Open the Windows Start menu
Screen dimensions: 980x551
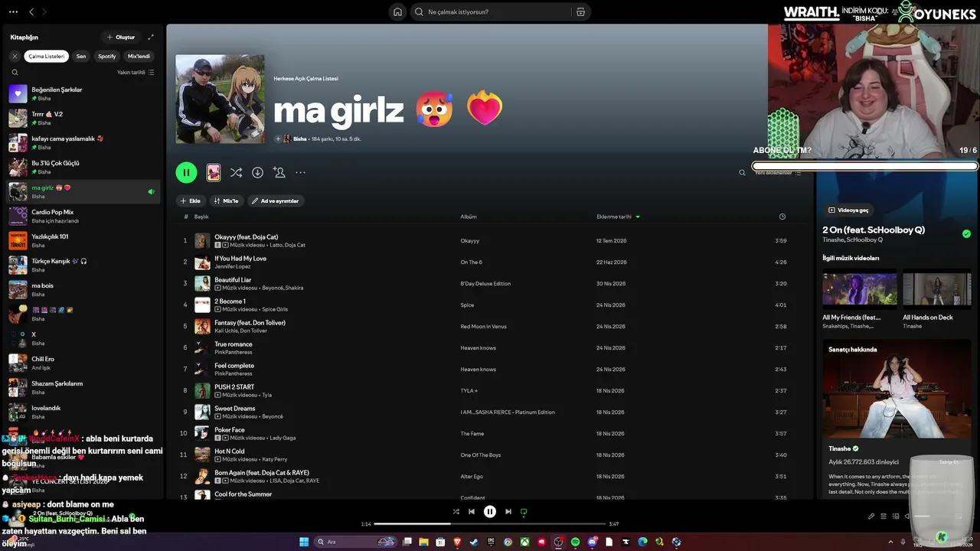coord(304,542)
